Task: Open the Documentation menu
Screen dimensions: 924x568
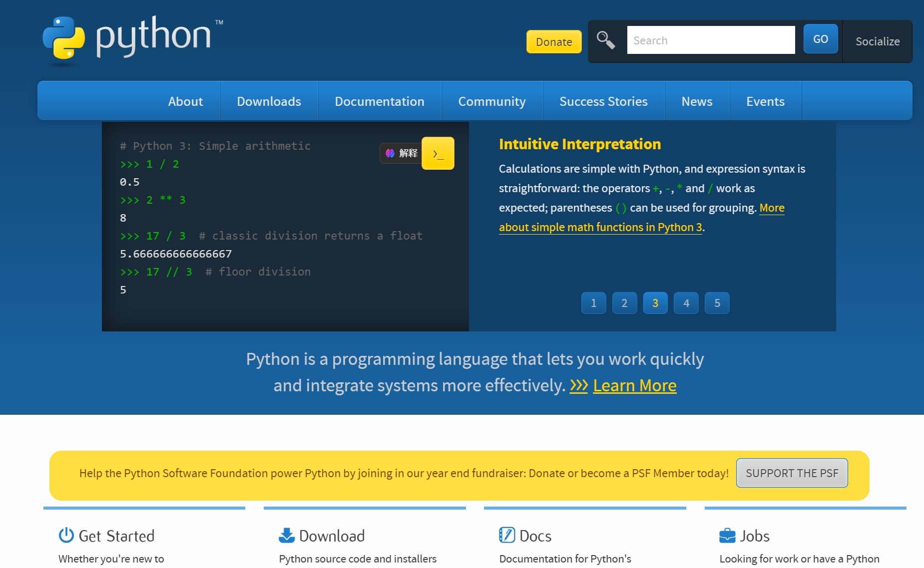Action: pyautogui.click(x=380, y=101)
